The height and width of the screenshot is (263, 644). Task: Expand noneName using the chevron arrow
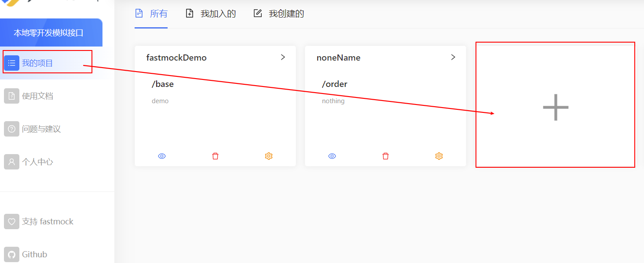point(453,57)
